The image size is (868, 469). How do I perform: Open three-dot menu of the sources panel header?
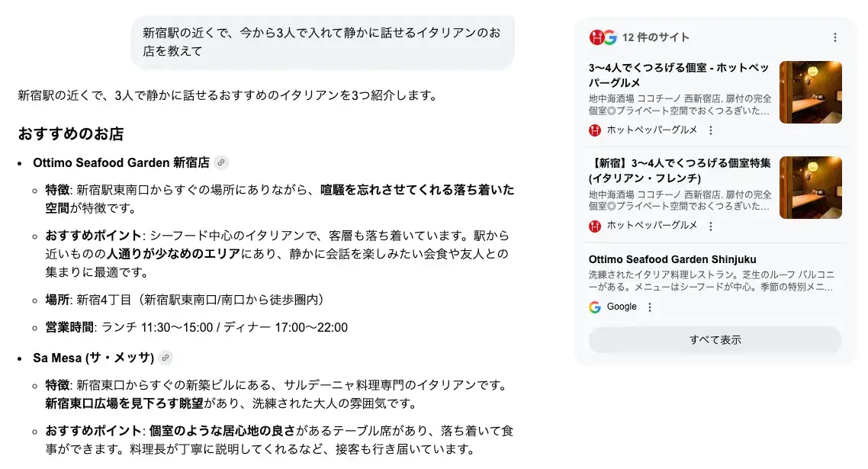click(835, 37)
